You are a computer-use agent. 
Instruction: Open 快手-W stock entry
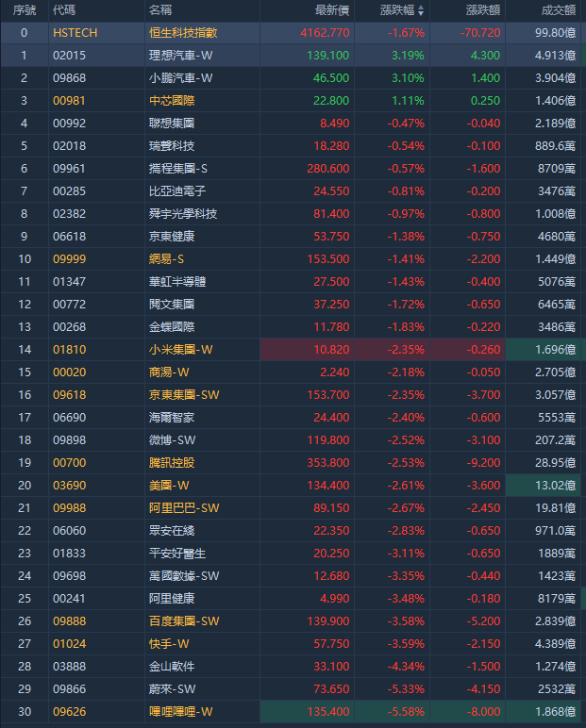[169, 643]
